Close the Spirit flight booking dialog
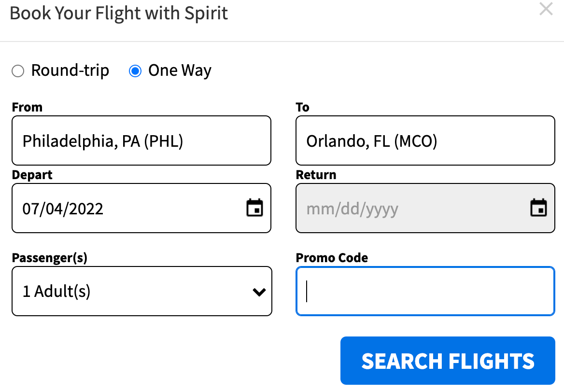Viewport: 564px width, 392px height. point(546,9)
